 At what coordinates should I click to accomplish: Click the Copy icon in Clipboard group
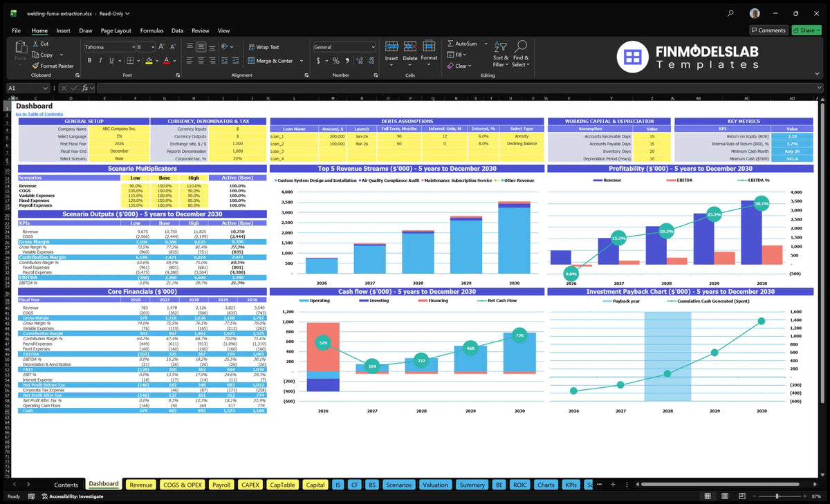pos(35,55)
